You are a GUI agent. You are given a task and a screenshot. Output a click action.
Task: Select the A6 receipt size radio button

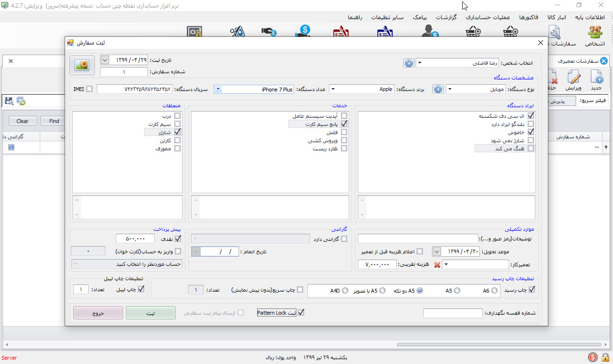click(495, 290)
